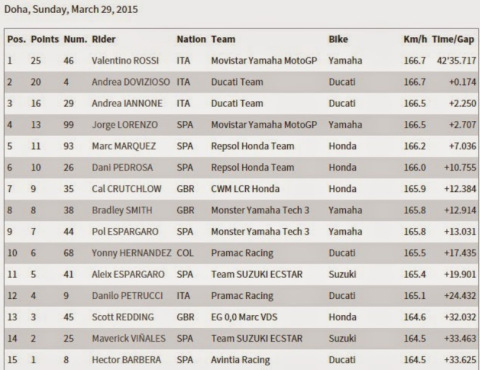
Task: Select the Maverick VIÑALES rider name
Action: pyautogui.click(x=129, y=338)
